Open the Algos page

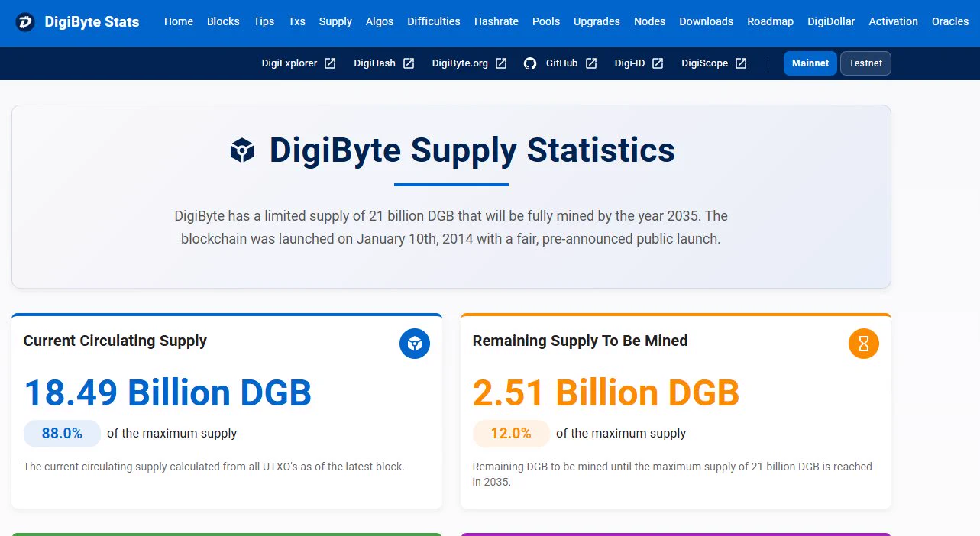pos(380,22)
